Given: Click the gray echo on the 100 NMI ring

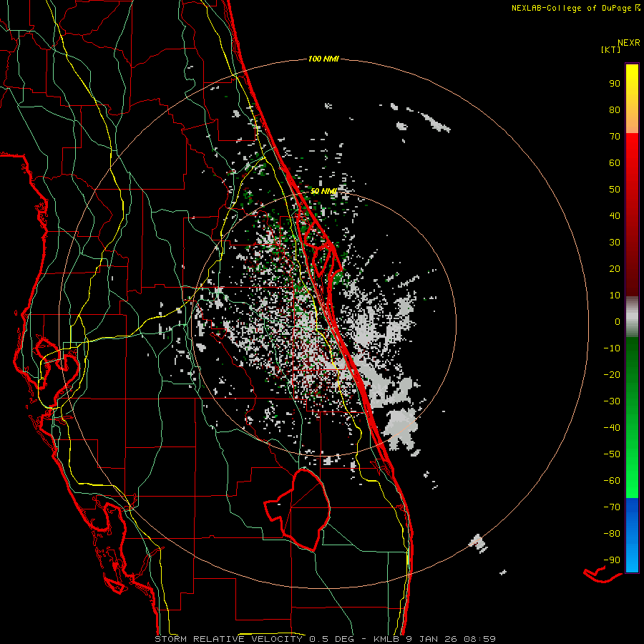Looking at the screenshot, I should click(478, 543).
